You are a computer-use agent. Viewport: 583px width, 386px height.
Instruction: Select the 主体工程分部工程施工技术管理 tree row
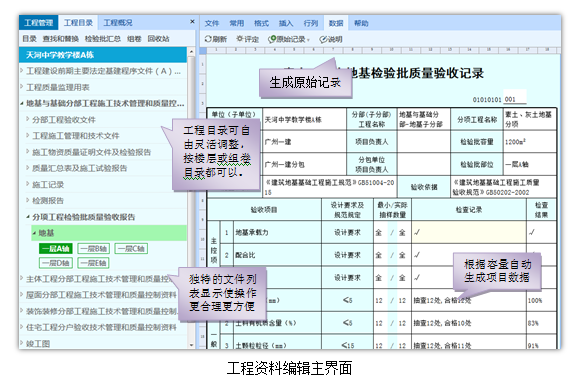[x=103, y=279]
